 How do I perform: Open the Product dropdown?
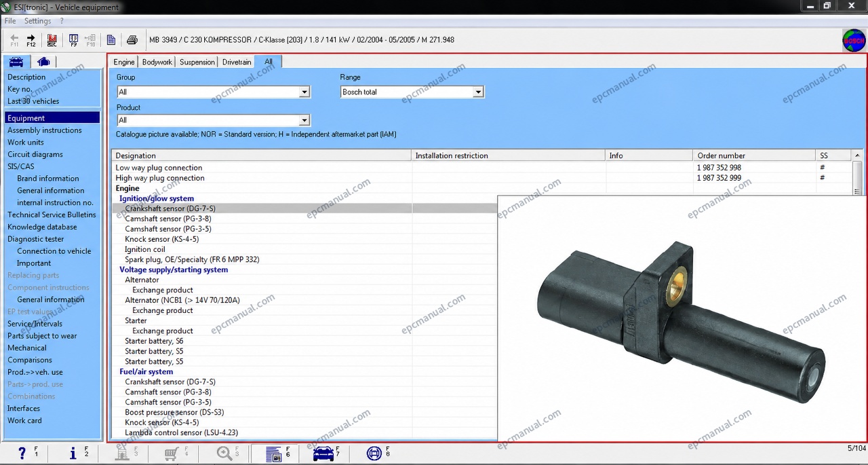[x=304, y=120]
